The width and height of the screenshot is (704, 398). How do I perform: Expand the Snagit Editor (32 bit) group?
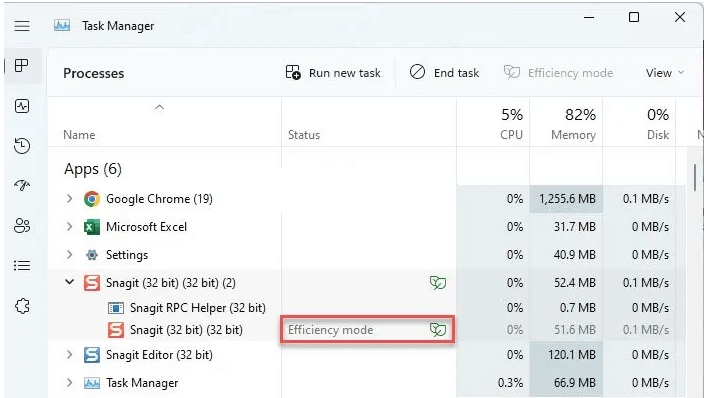pos(69,354)
